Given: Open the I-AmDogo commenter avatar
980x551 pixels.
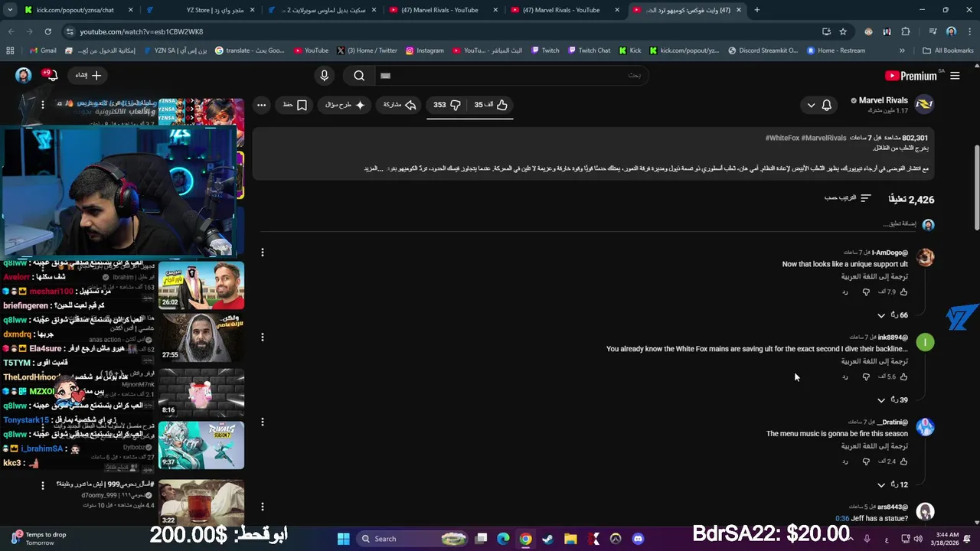Looking at the screenshot, I should click(925, 257).
